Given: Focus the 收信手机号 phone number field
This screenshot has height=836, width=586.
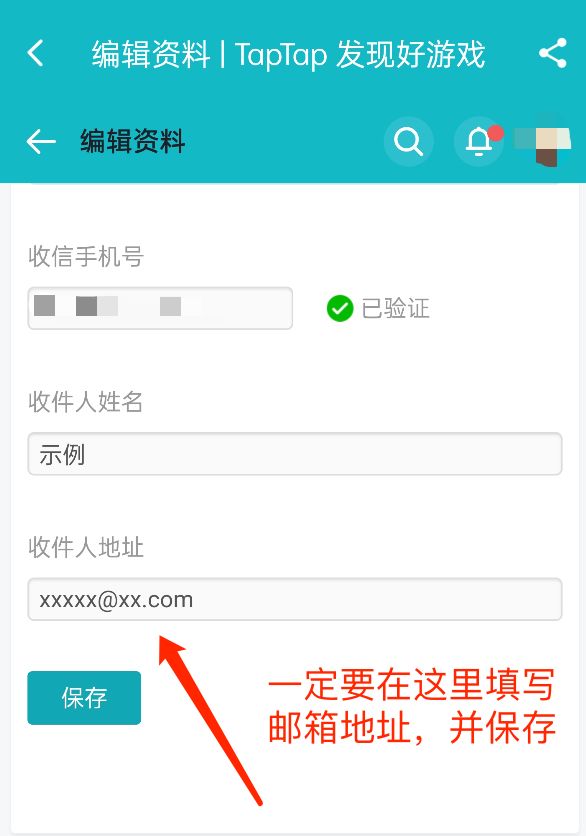Looking at the screenshot, I should [160, 308].
